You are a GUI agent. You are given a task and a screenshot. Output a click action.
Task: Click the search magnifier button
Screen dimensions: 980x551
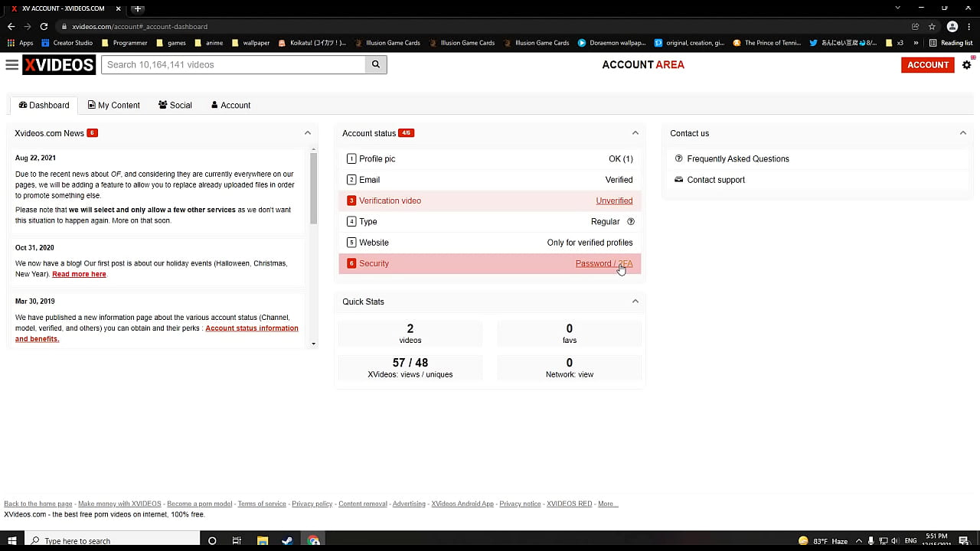tap(376, 65)
